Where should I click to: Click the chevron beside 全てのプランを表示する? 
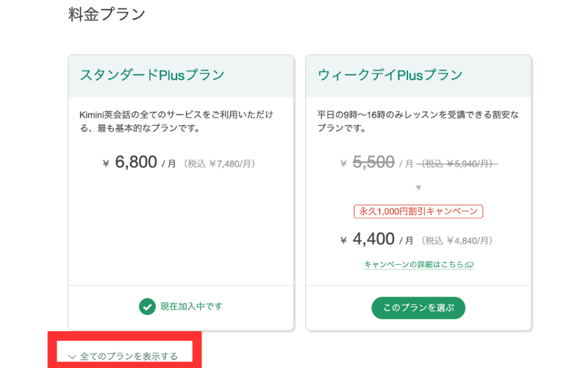pyautogui.click(x=72, y=356)
